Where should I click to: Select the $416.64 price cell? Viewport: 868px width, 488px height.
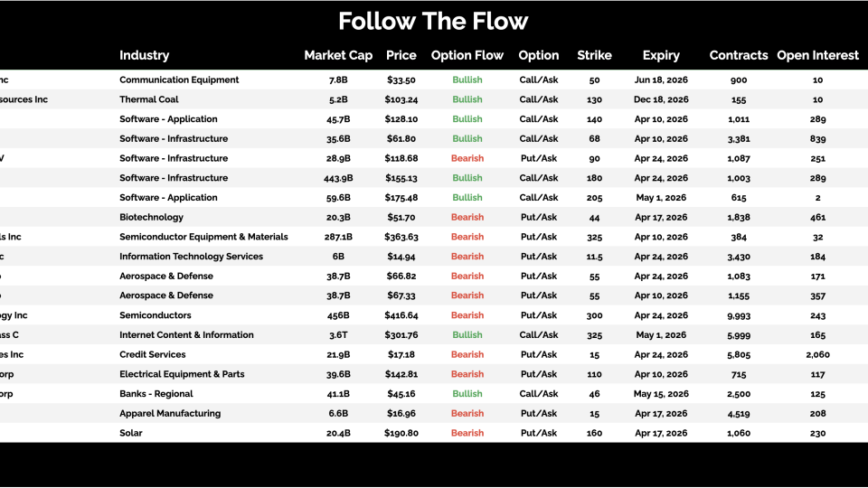pos(401,315)
